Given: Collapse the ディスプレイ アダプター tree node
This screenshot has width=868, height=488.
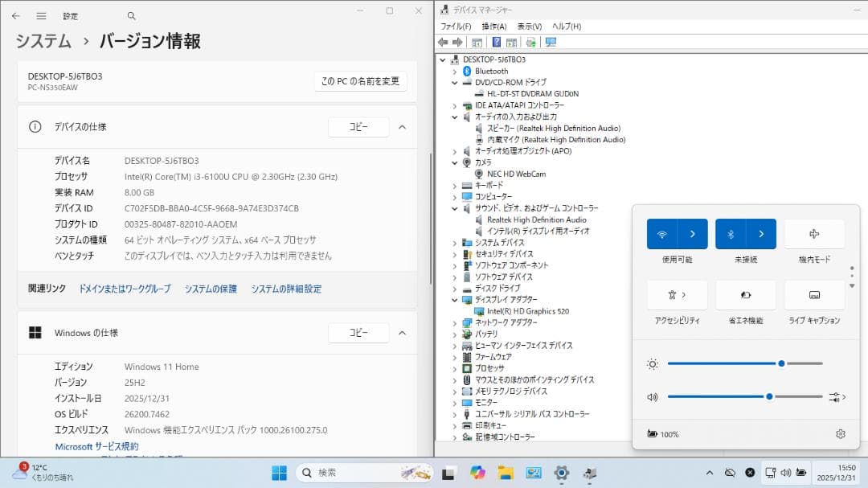Looking at the screenshot, I should [x=455, y=300].
